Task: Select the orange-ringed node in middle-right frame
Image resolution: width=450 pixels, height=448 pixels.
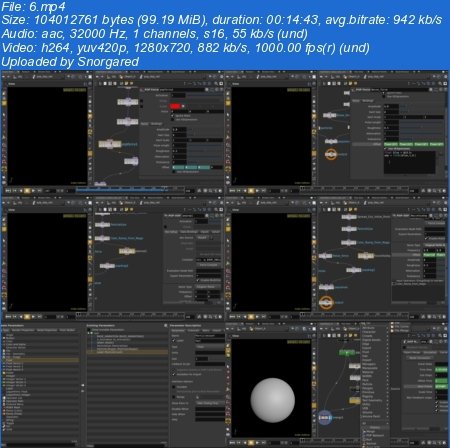Action: point(326,302)
